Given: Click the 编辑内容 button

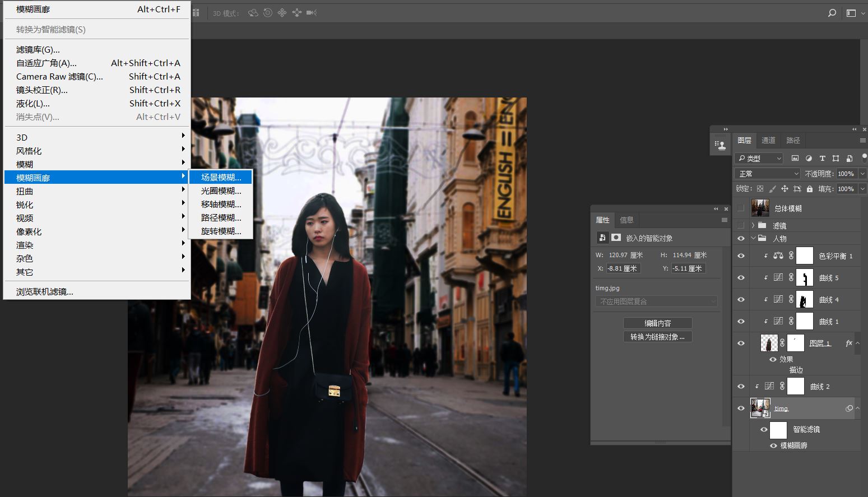Looking at the screenshot, I should click(x=657, y=323).
